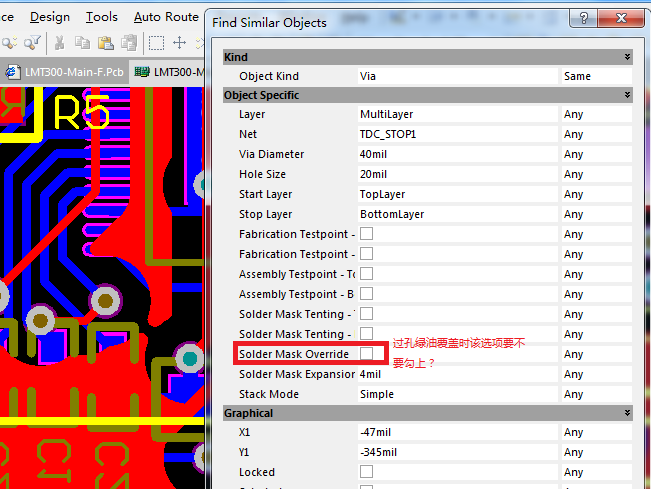Toggle Assembly Testpoint - Top checkbox
This screenshot has height=491, width=651.
coord(366,274)
